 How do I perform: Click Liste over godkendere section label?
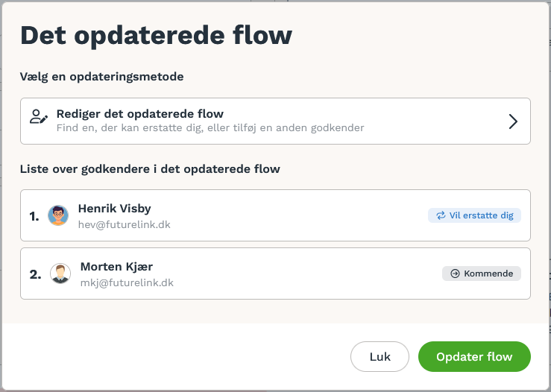(x=150, y=169)
